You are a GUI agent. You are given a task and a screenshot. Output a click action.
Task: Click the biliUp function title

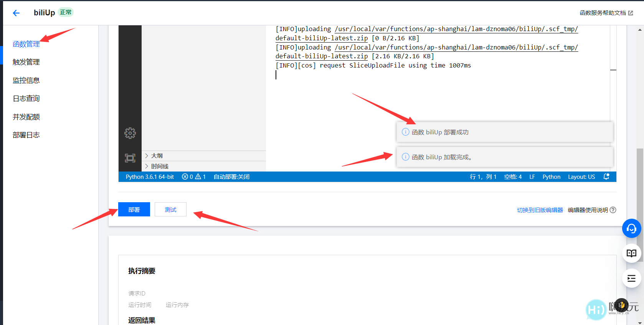[45, 13]
